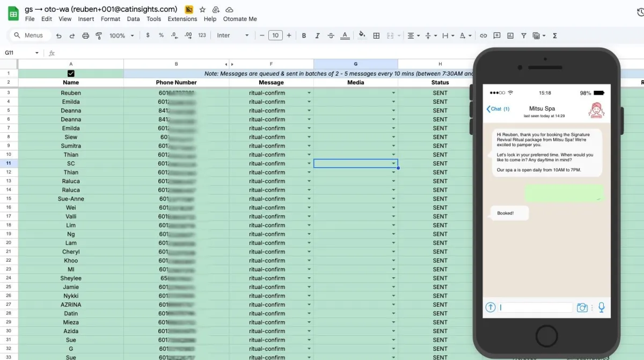Click the Insert link icon

[484, 35]
